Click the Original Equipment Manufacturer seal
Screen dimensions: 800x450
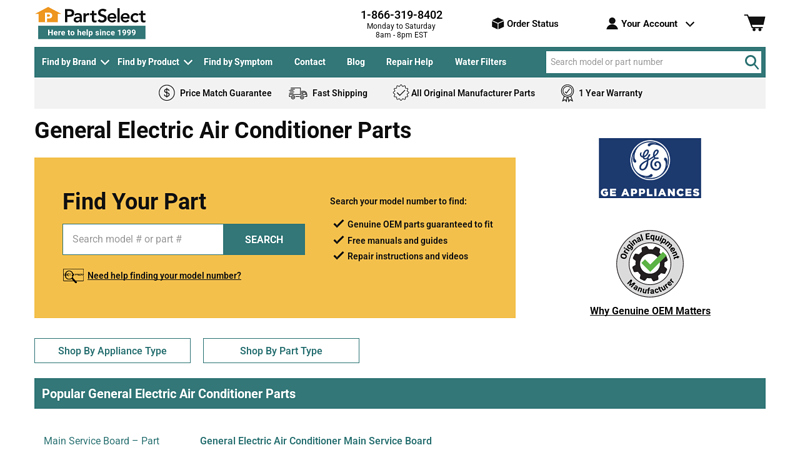(649, 263)
